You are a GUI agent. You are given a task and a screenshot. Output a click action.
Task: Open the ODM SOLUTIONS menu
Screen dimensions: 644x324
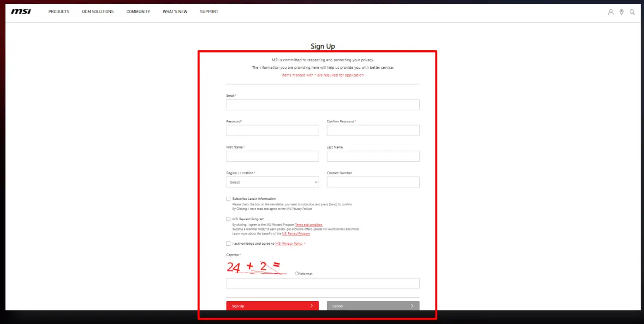pyautogui.click(x=98, y=11)
